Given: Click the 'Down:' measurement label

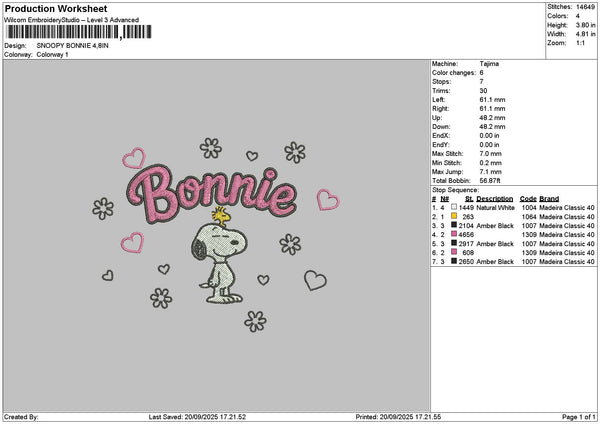Looking at the screenshot, I should click(441, 127).
